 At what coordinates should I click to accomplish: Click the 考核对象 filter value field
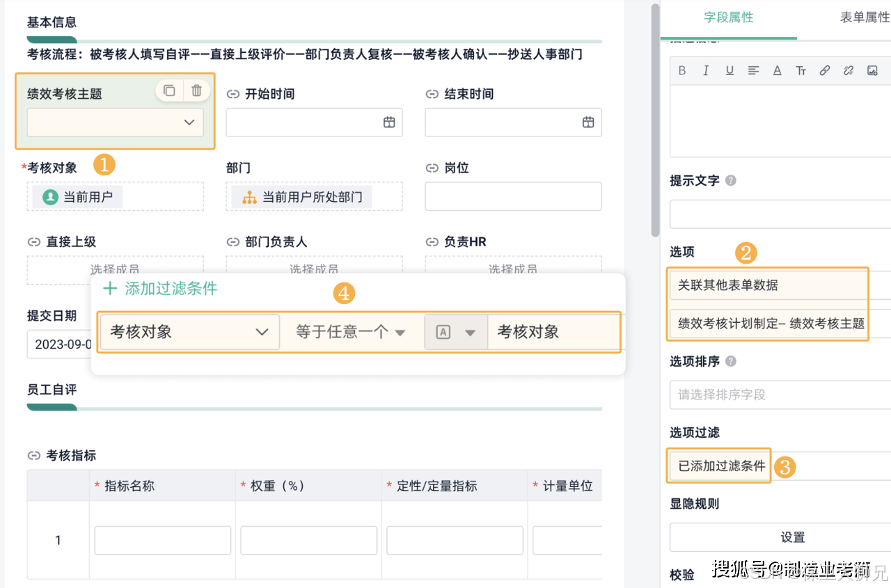[553, 332]
